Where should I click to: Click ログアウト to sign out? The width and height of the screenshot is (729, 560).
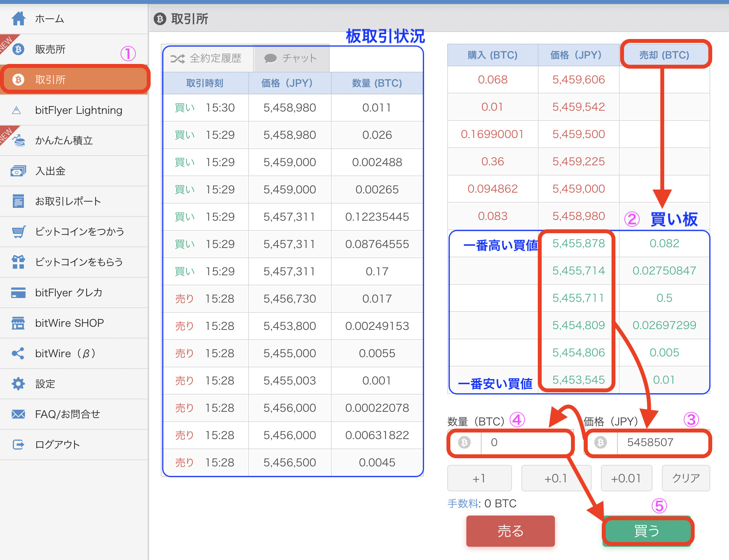[74, 445]
